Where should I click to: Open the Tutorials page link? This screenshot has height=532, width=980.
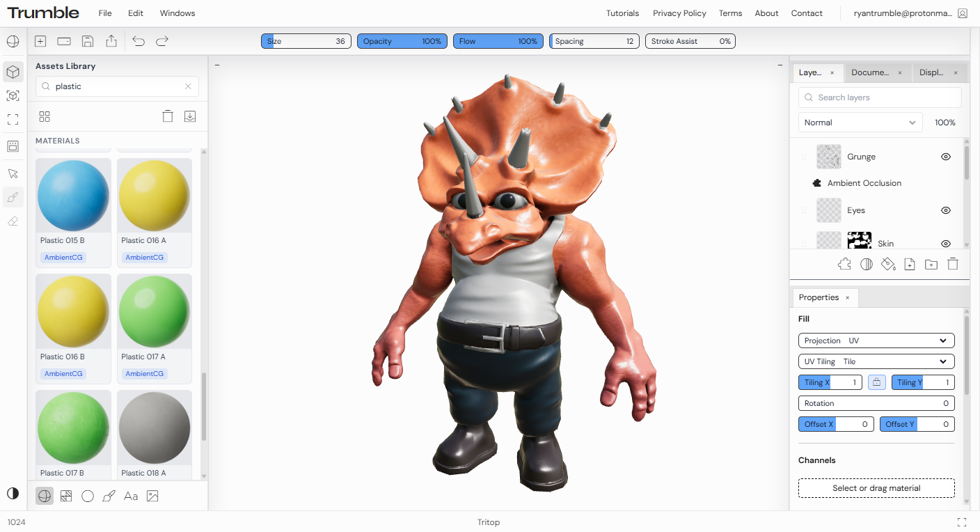622,13
